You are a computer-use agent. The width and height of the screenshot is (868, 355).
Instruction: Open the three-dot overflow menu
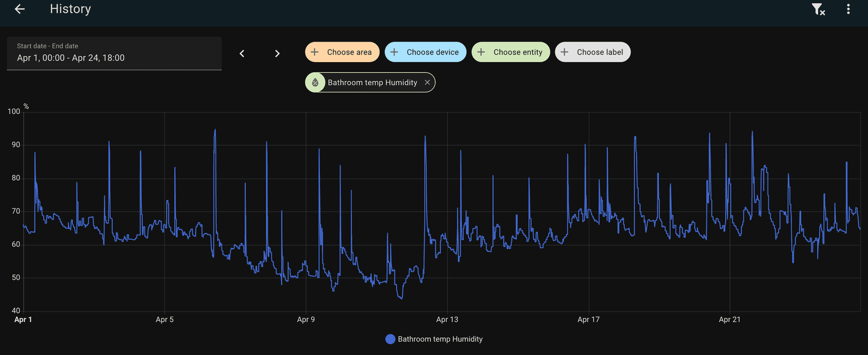click(x=848, y=9)
